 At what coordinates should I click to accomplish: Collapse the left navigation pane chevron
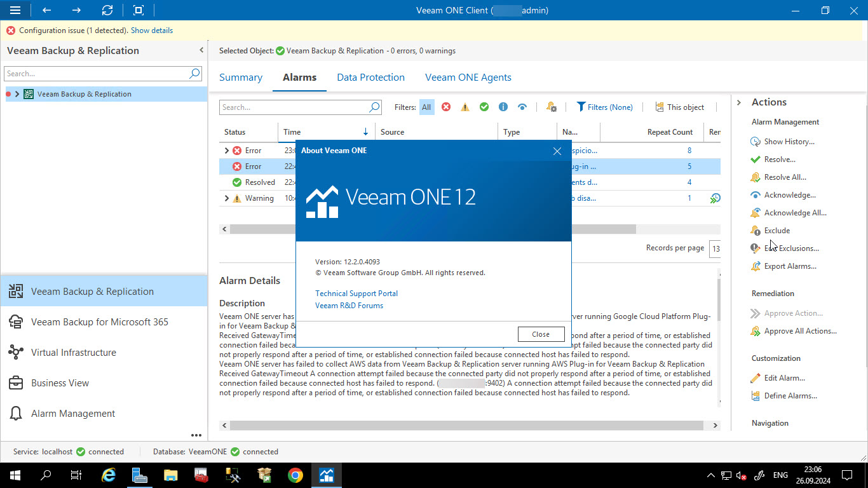[201, 50]
